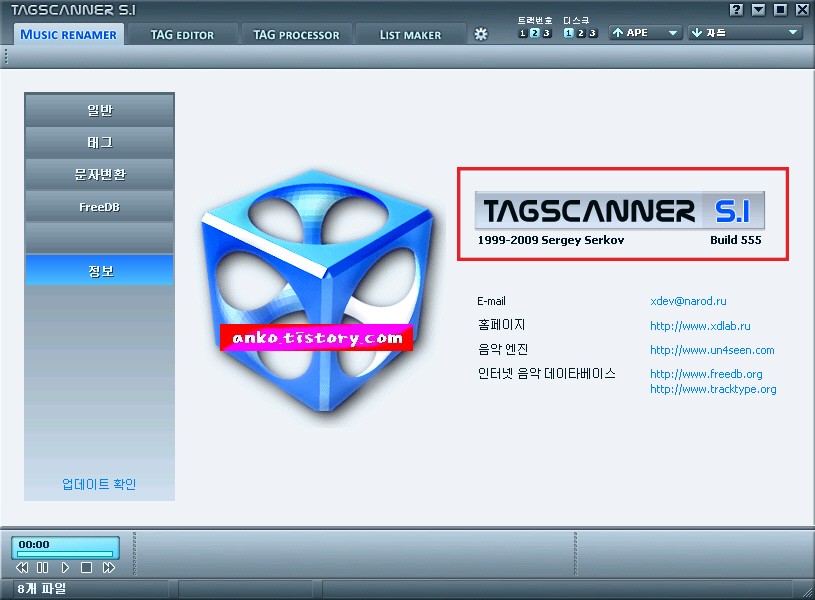Image resolution: width=815 pixels, height=600 pixels.
Task: Skip to the previous track
Action: pos(22,567)
